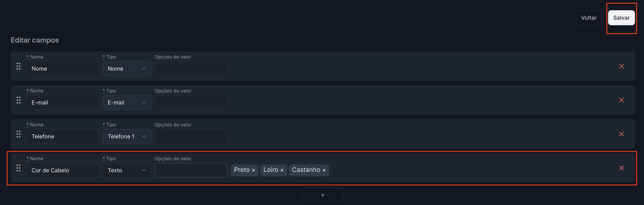
Task: Open the Tipo dropdown set to Texto
Action: pos(127,170)
